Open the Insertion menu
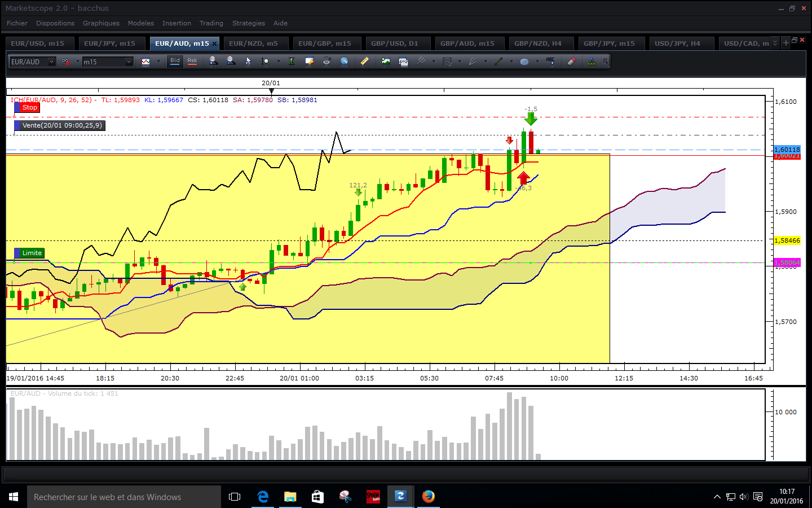This screenshot has width=812, height=508. pos(176,23)
